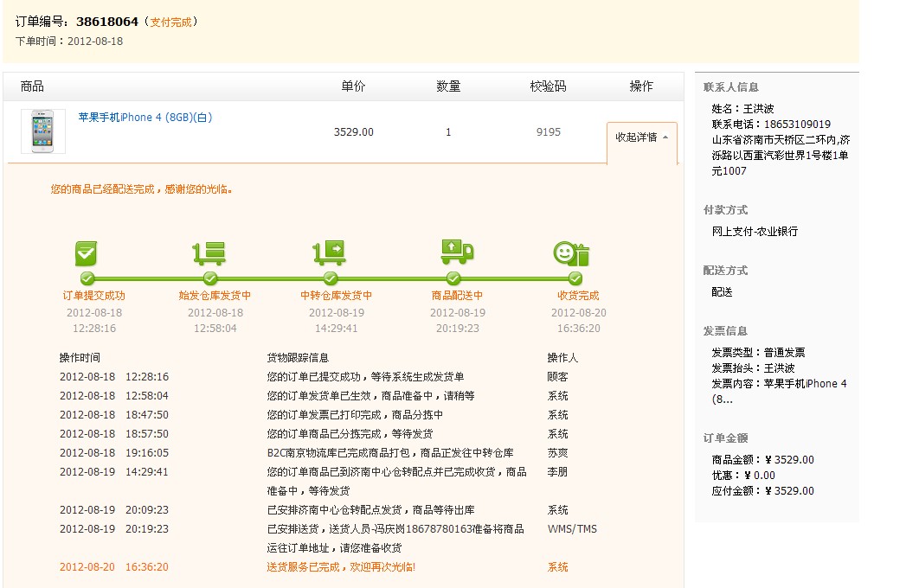Click the milestone dot under 收货完成
Image resolution: width=919 pixels, height=588 pixels.
pyautogui.click(x=575, y=279)
